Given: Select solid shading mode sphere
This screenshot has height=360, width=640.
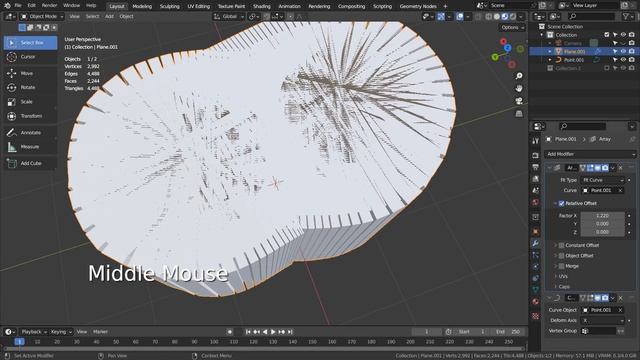Looking at the screenshot, I should 497,17.
